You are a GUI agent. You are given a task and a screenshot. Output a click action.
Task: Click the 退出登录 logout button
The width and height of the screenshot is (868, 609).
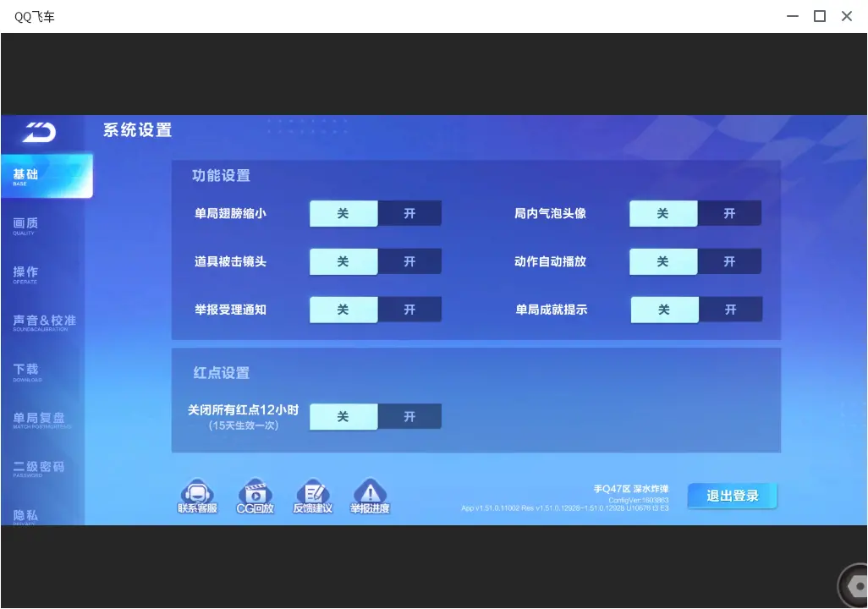click(733, 496)
